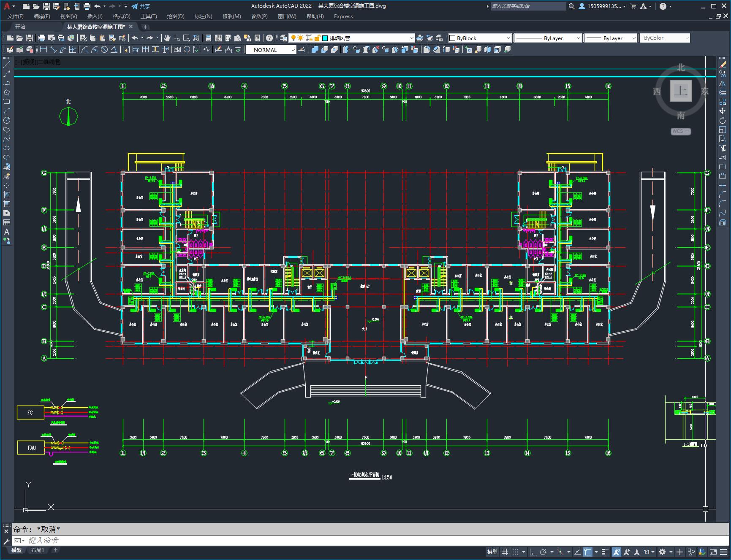Open the 绘图(D) menu
731x560 pixels.
click(x=176, y=16)
